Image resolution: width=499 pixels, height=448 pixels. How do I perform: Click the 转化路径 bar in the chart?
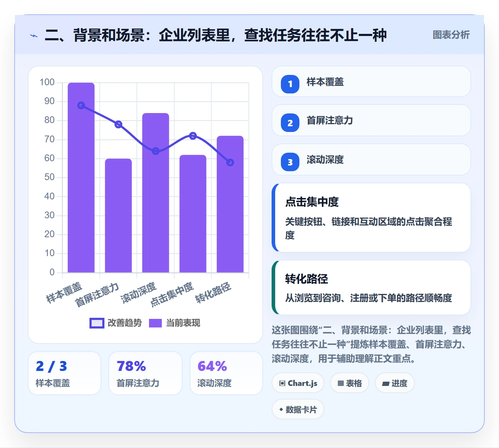230,204
